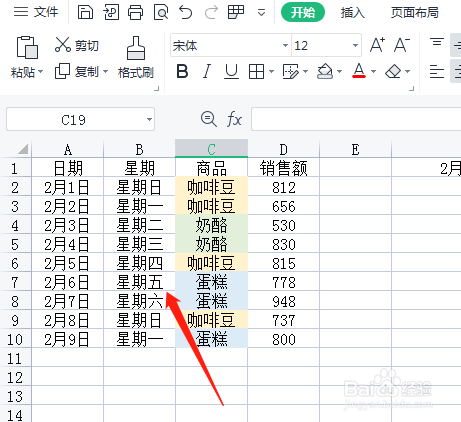Click 剪切 cut button
The height and width of the screenshot is (422, 461).
pyautogui.click(x=77, y=45)
